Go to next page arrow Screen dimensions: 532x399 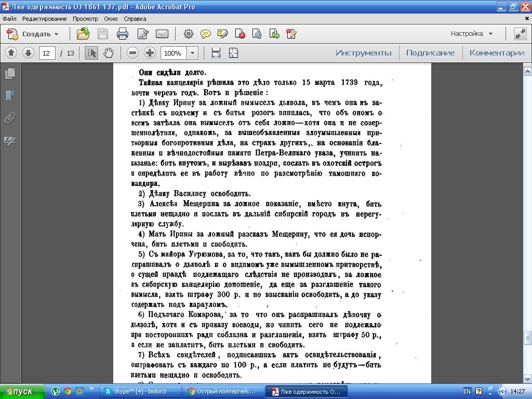point(28,53)
